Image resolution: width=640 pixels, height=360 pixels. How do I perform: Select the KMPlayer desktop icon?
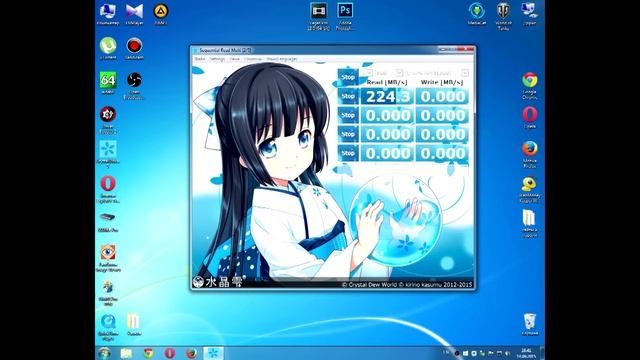coord(134,14)
